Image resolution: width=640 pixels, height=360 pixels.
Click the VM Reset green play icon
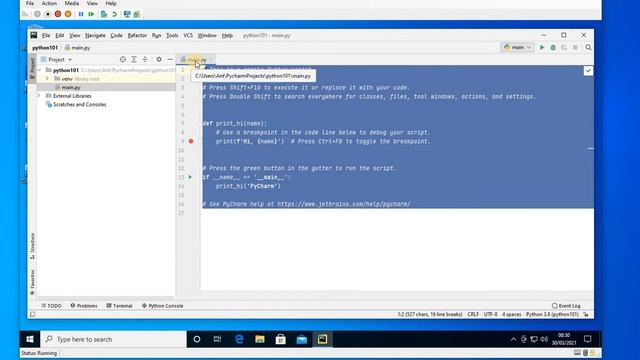coord(91,14)
